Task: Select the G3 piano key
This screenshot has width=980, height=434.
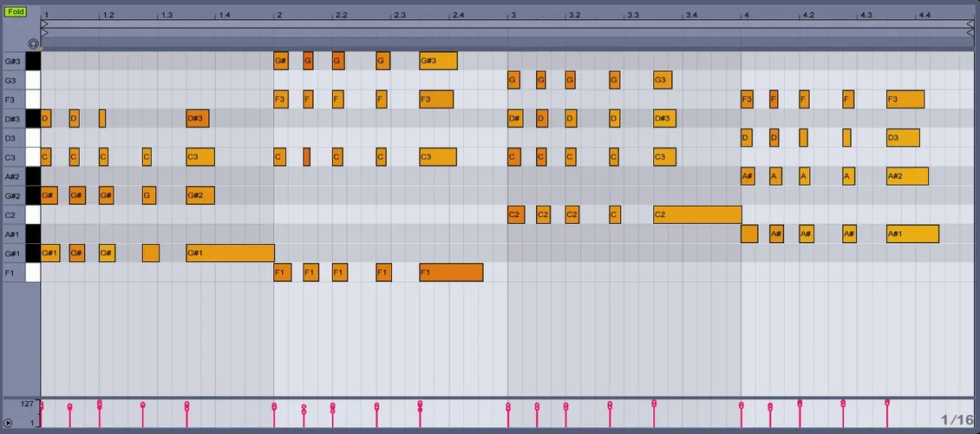Action: pyautogui.click(x=33, y=80)
